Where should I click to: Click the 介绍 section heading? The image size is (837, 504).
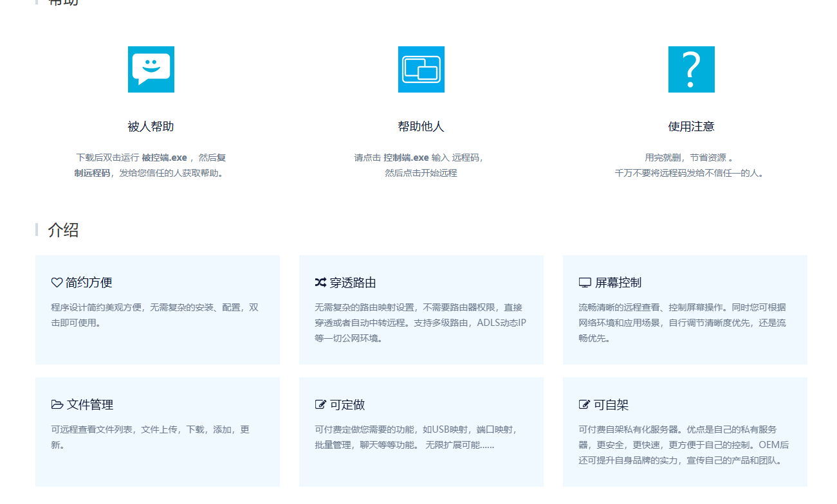click(x=63, y=230)
